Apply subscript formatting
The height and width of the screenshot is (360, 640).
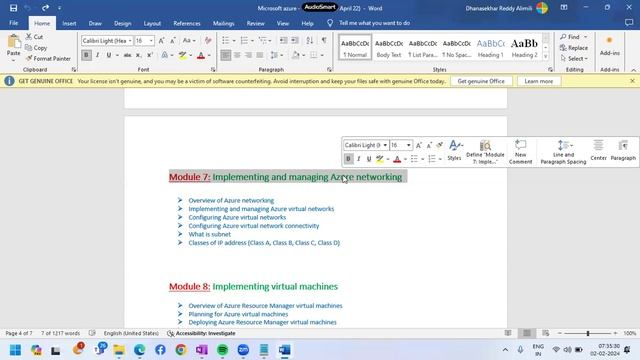(139, 55)
